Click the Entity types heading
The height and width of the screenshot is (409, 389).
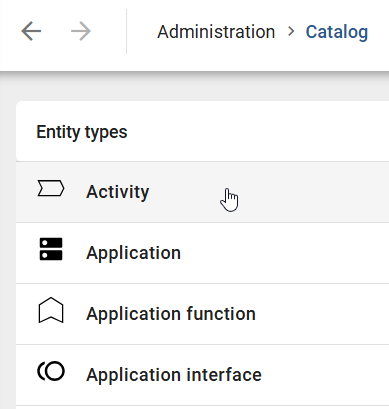[82, 132]
